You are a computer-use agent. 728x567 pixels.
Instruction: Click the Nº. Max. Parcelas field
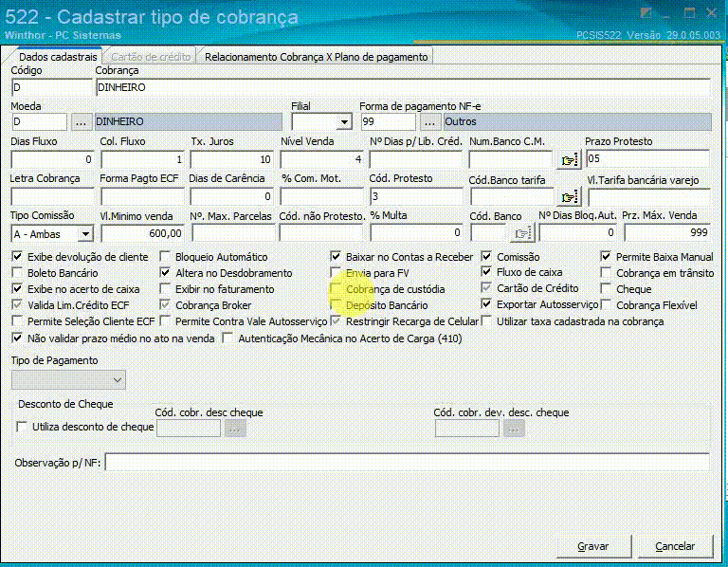[x=233, y=233]
